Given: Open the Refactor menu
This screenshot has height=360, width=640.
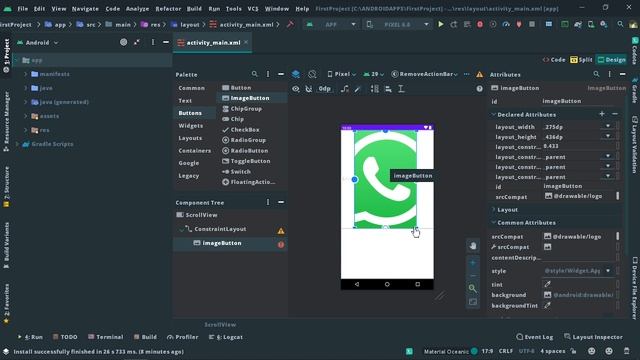Looking at the screenshot, I should [x=168, y=9].
